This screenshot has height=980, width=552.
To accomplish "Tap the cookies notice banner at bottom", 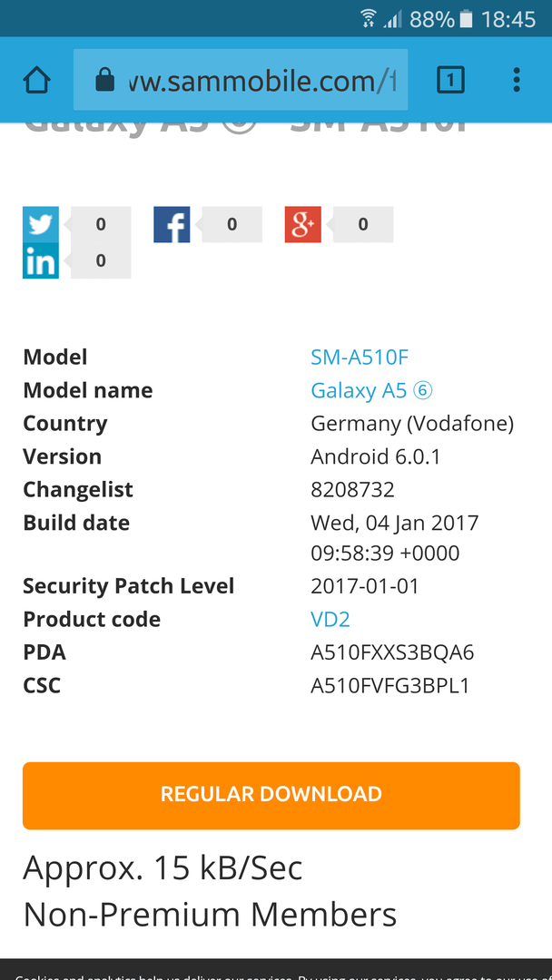I will pos(276,969).
